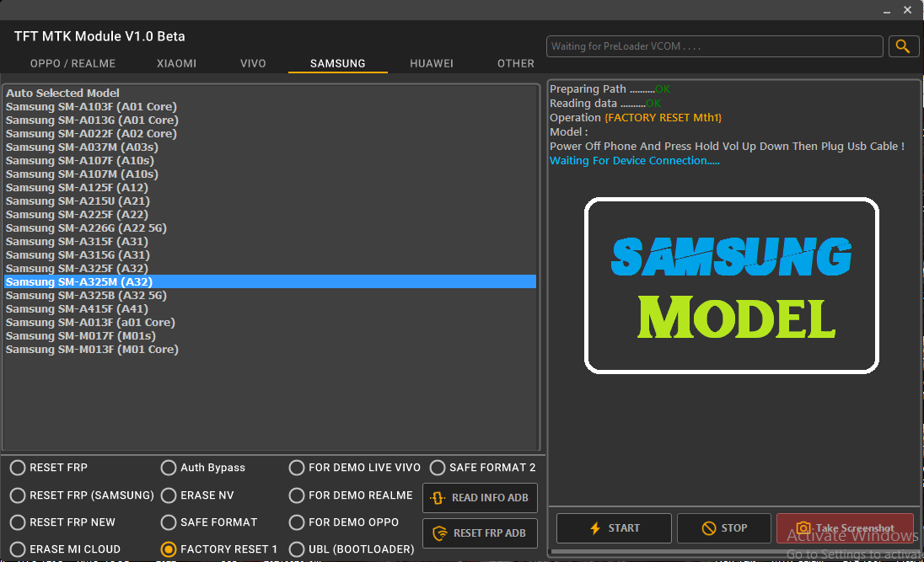This screenshot has width=924, height=562.
Task: Pick Samsung SM-M017F (M01s)
Action: pyautogui.click(x=270, y=336)
